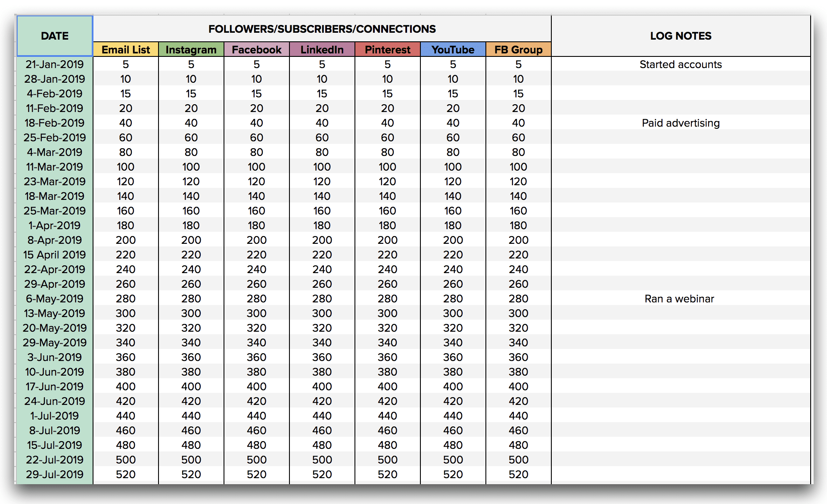827x504 pixels.
Task: Click the Email List column header
Action: pos(125,49)
